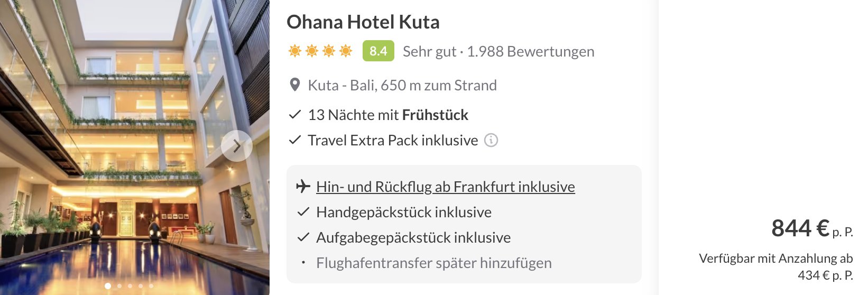The image size is (868, 295).
Task: Jump to the last photo carousel dot
Action: tap(151, 286)
